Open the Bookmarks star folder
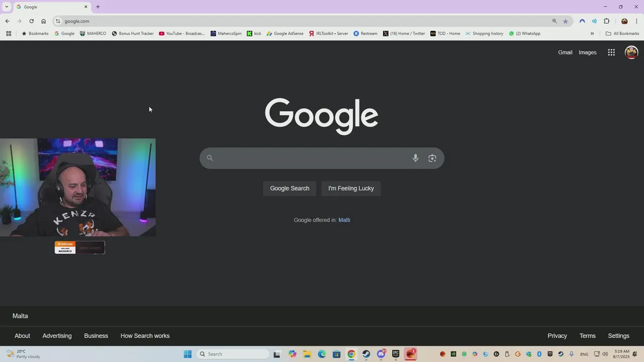 tap(35, 34)
